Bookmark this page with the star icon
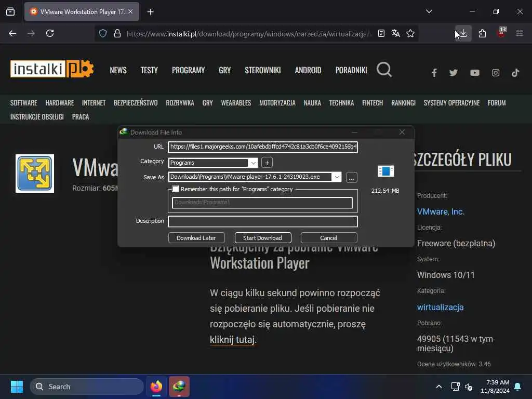Screen dimensions: 532x399 pyautogui.click(x=410, y=33)
